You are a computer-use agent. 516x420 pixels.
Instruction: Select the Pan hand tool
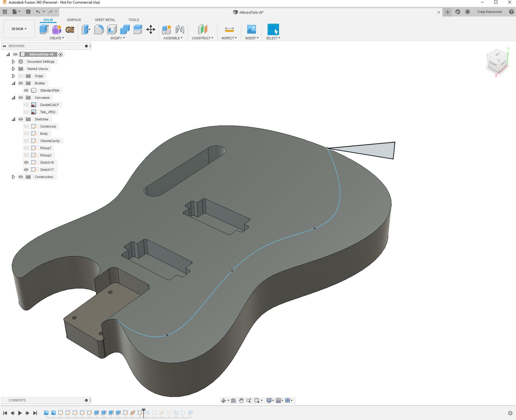241,400
